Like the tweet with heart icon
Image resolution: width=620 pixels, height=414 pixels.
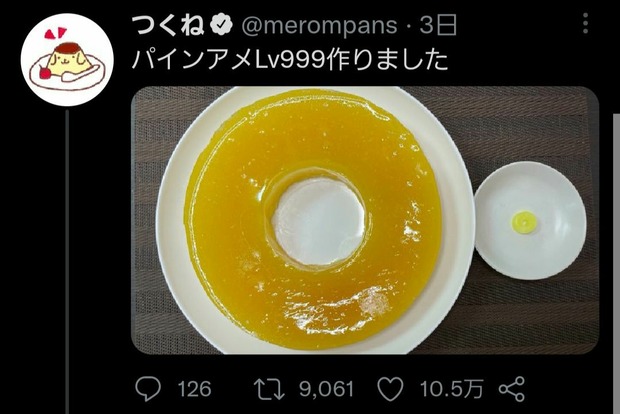[x=391, y=389]
